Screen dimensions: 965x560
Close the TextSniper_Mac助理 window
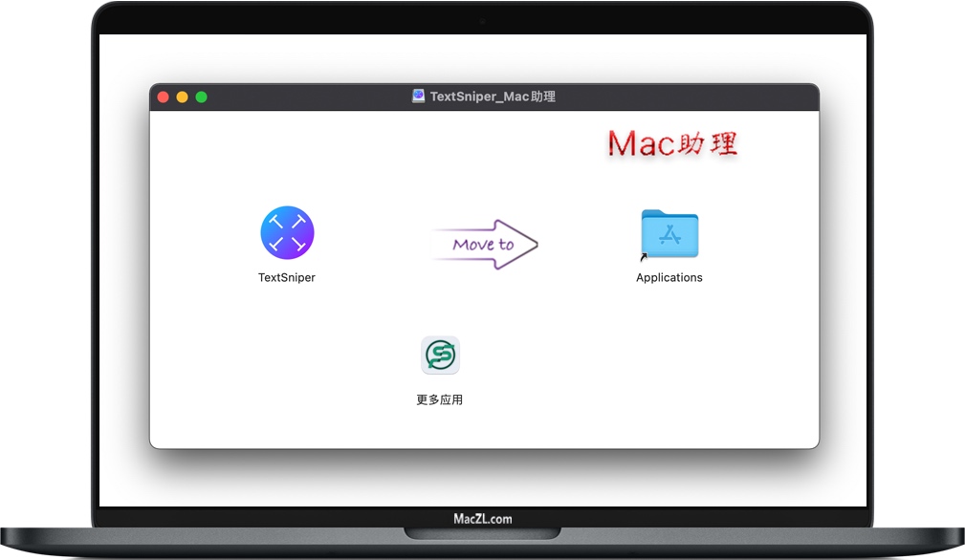pos(164,97)
